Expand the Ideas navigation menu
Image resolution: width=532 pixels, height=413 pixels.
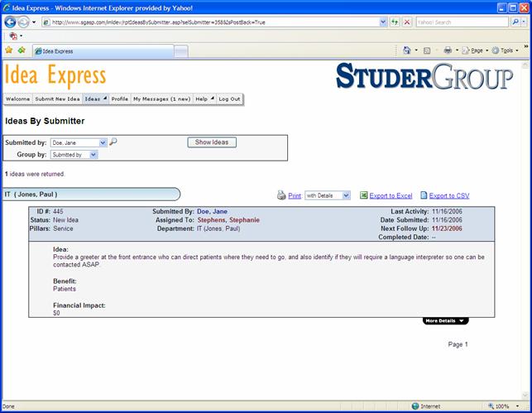point(95,99)
